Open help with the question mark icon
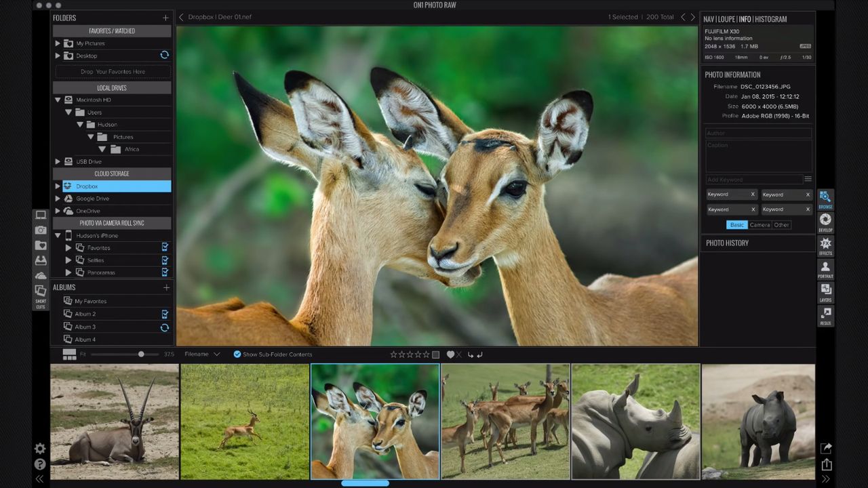Image resolution: width=868 pixels, height=488 pixels. (40, 464)
